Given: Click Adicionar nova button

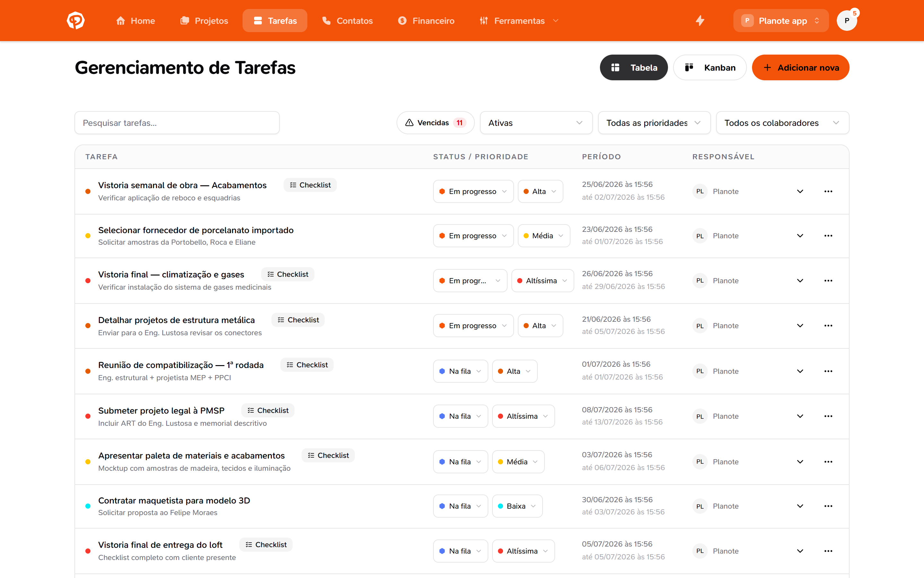Looking at the screenshot, I should click(801, 68).
